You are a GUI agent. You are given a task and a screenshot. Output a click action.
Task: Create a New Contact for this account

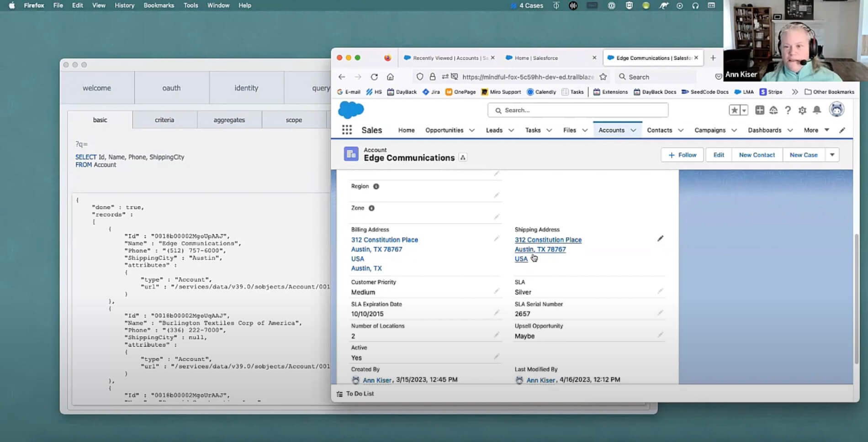click(757, 155)
